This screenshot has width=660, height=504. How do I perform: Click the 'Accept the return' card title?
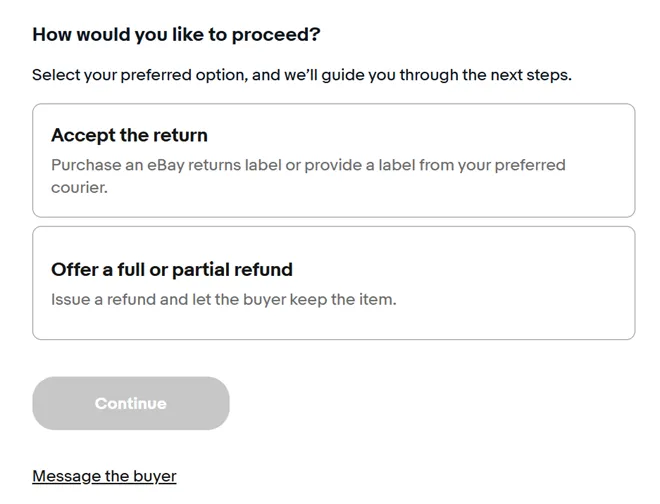(129, 135)
